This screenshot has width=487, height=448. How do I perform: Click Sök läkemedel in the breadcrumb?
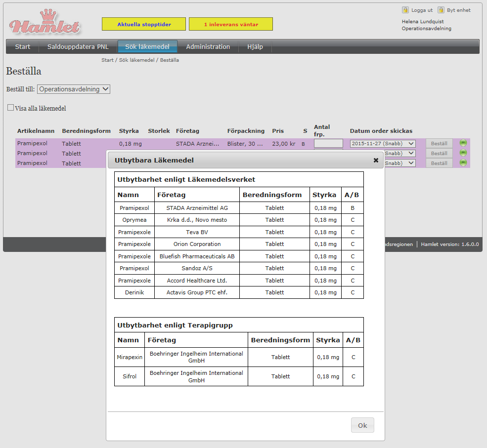coord(136,60)
